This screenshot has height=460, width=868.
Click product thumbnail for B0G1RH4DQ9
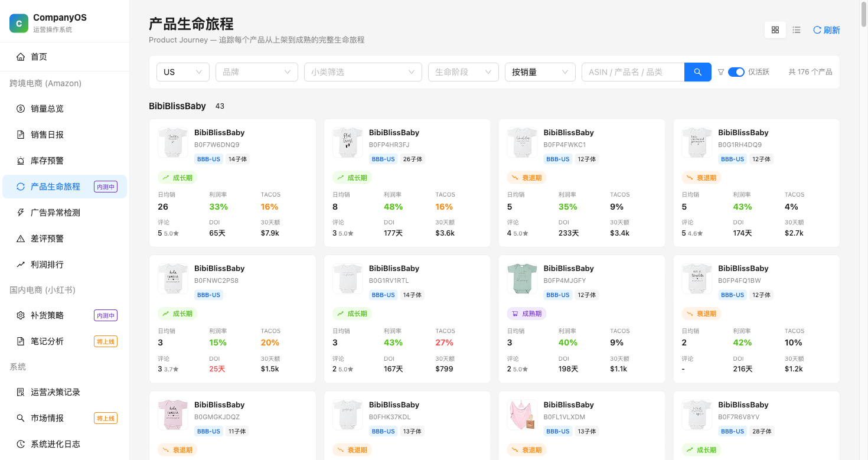click(x=697, y=142)
